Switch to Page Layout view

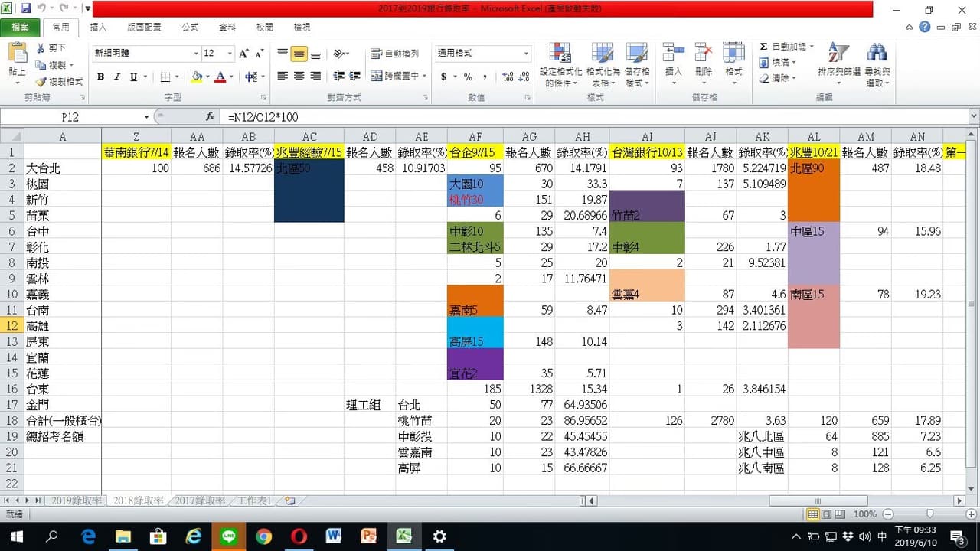point(826,514)
